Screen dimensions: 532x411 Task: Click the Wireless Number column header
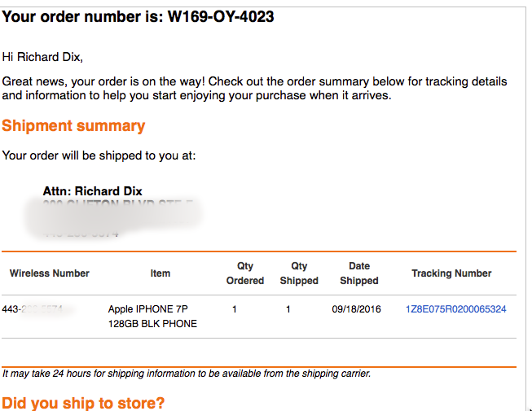[x=50, y=273]
